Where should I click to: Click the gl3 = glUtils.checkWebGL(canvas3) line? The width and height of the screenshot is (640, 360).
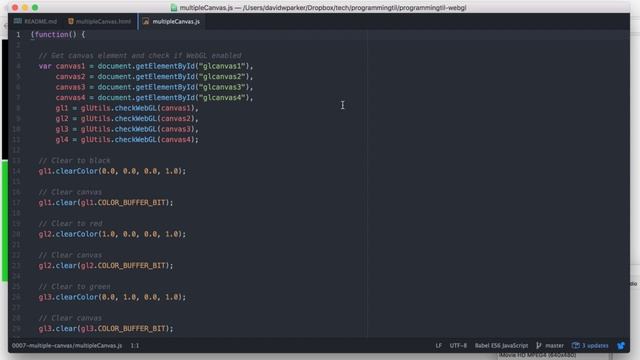[x=127, y=129]
